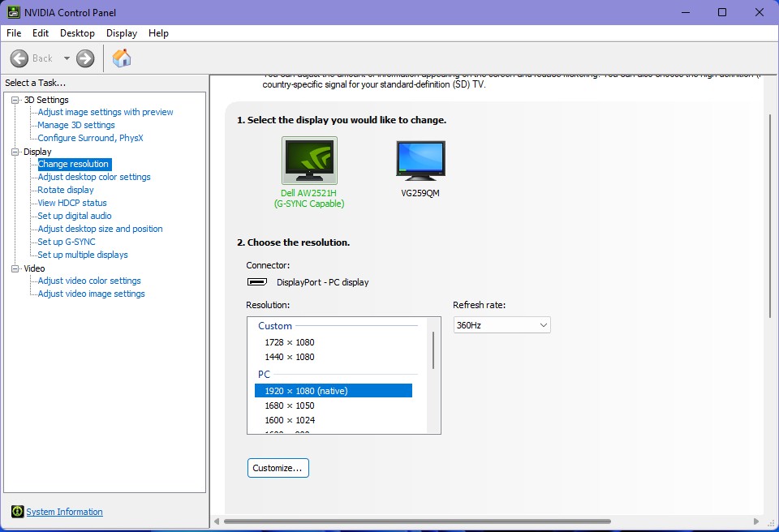Select the Dell AW2521H display icon

pos(309,161)
